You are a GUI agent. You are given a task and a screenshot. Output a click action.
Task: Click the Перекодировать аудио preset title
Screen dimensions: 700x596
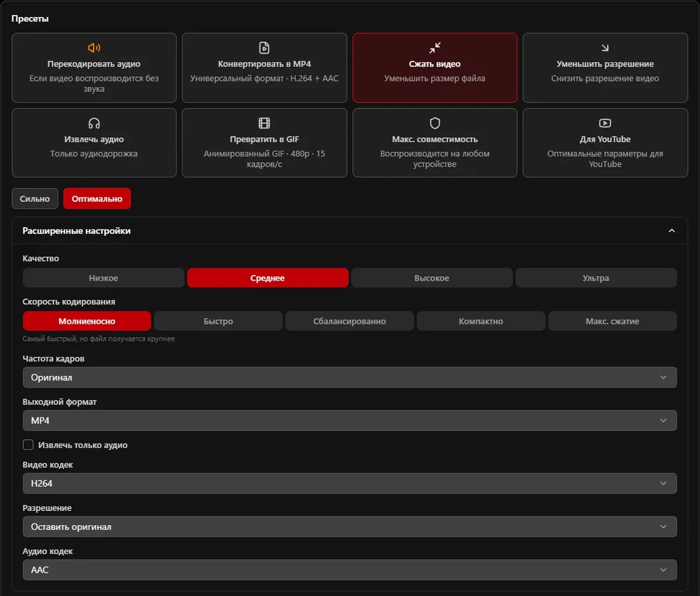click(x=94, y=64)
